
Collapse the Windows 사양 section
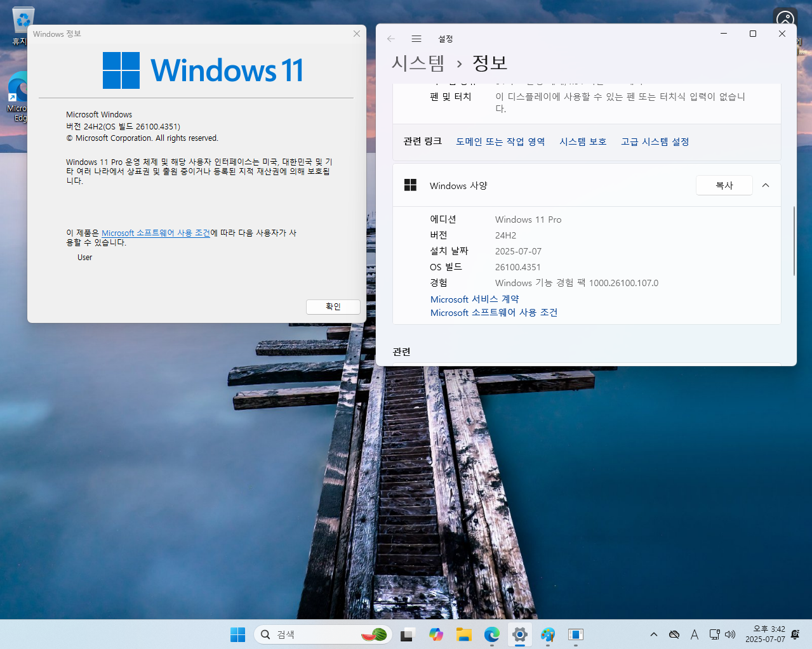pos(766,185)
